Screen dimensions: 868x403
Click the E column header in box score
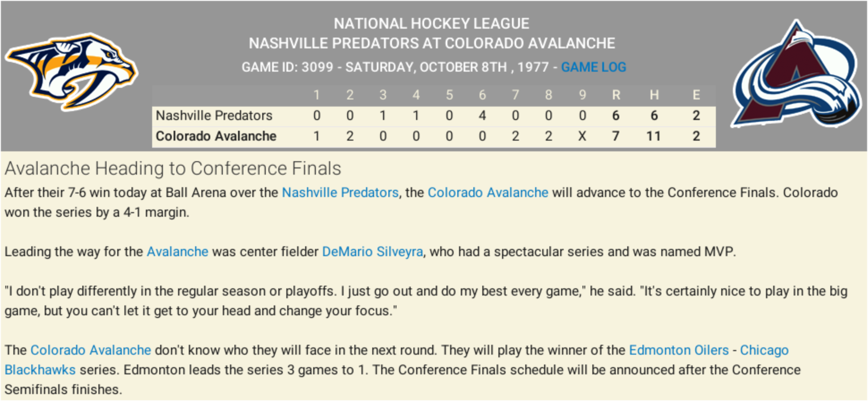pos(696,95)
